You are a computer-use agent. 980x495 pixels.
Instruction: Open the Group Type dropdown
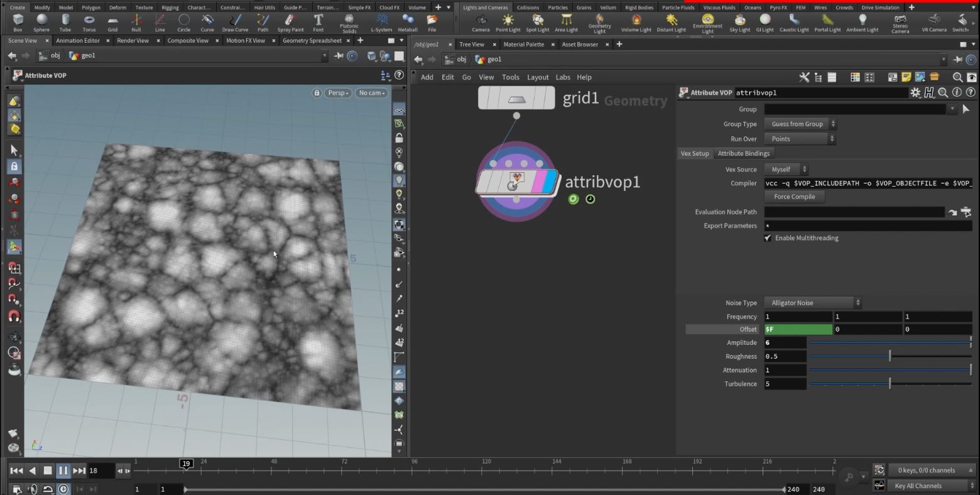(800, 124)
